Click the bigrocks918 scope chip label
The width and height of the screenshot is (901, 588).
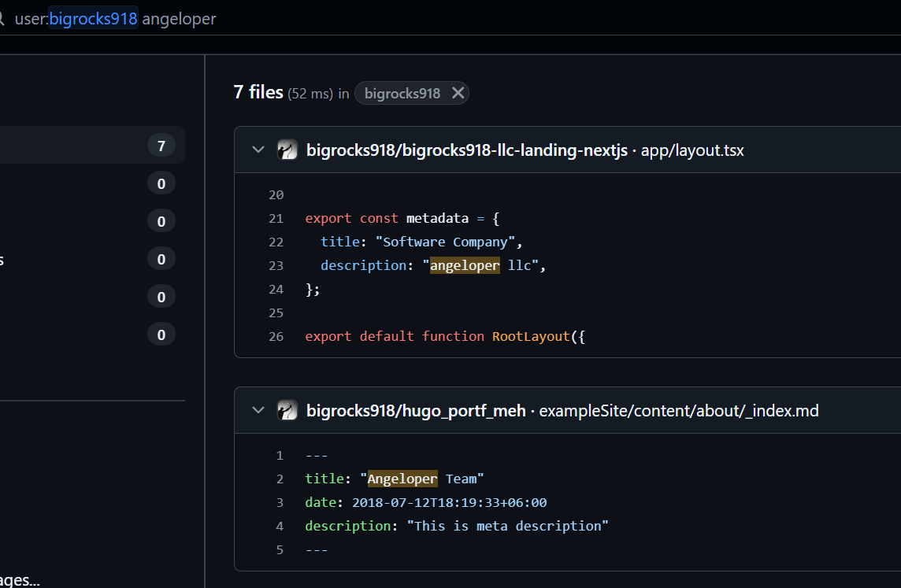402,93
